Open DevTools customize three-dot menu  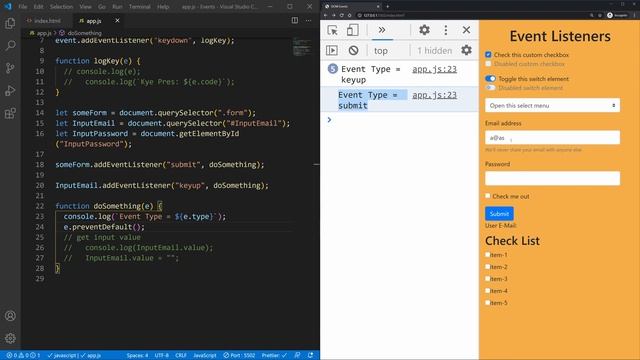tap(446, 30)
